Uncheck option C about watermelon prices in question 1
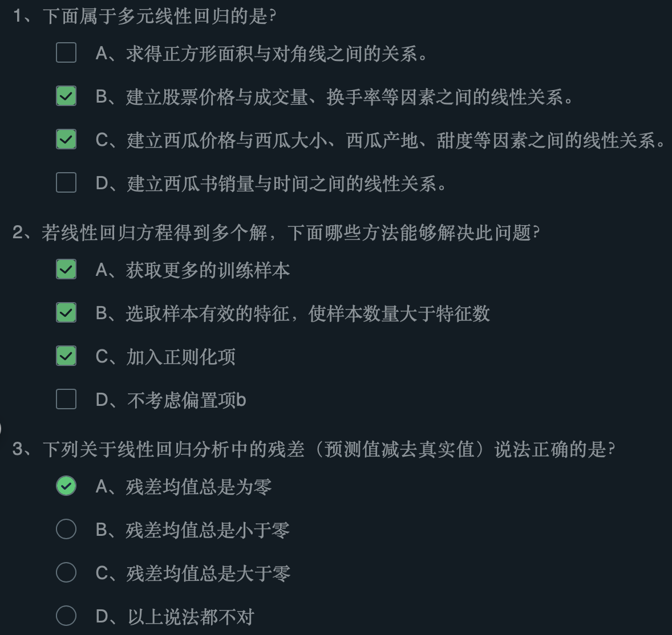The image size is (672, 635). 66,140
